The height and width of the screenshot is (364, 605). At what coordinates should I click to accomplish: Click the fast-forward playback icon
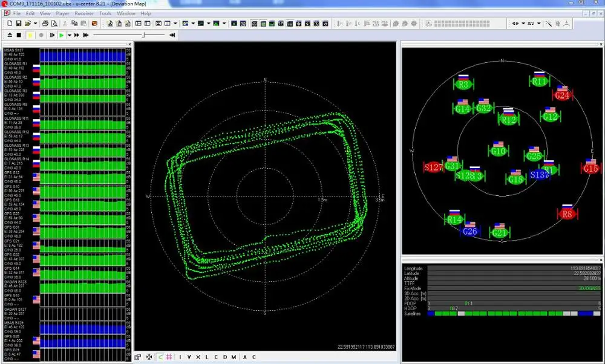[x=77, y=35]
